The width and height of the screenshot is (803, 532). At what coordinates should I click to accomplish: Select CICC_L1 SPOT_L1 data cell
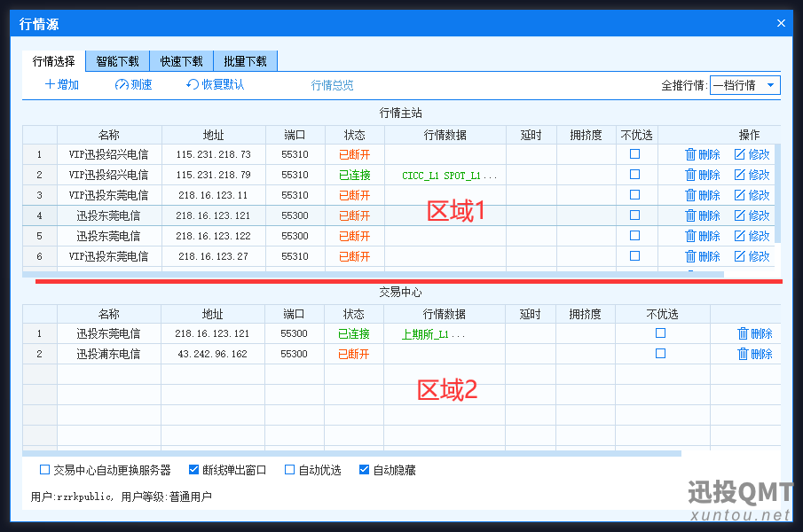point(445,175)
